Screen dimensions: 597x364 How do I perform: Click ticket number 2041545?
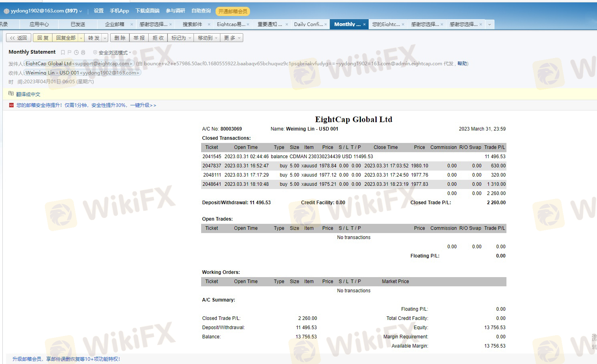(212, 157)
